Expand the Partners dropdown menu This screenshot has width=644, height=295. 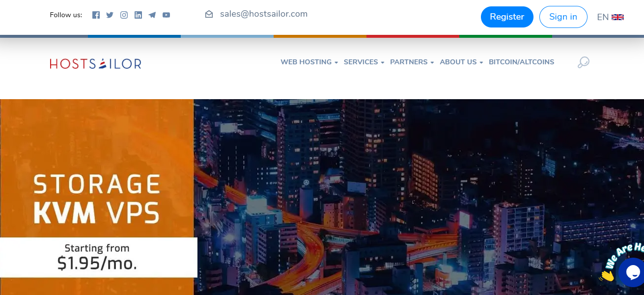tap(412, 62)
